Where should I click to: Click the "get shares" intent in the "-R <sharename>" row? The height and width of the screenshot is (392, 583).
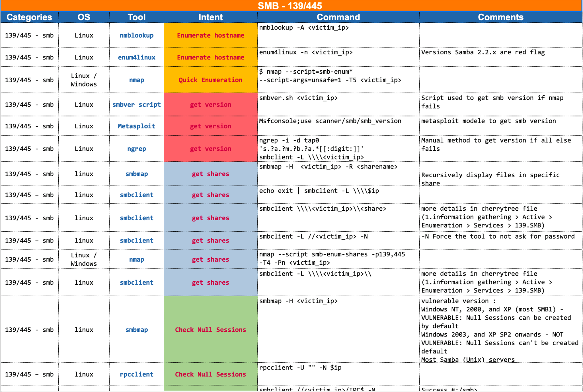pyautogui.click(x=211, y=174)
